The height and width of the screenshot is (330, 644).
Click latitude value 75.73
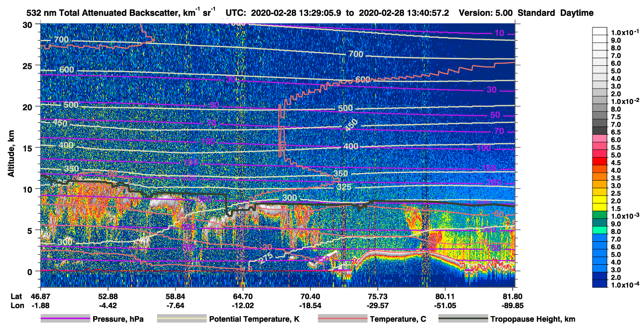[x=377, y=296]
